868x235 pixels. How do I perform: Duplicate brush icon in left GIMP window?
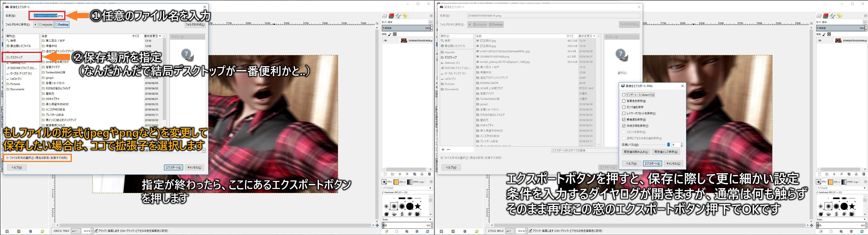point(407,231)
